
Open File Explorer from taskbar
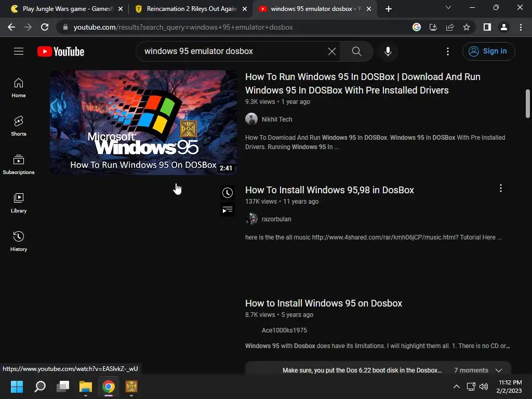86,386
